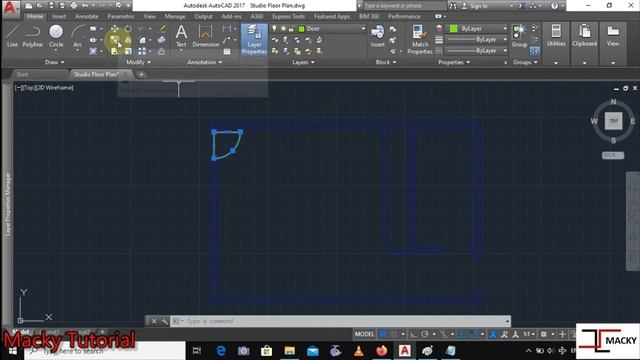This screenshot has width=640, height=360.
Task: Expand the Modify panel
Action: click(138, 62)
